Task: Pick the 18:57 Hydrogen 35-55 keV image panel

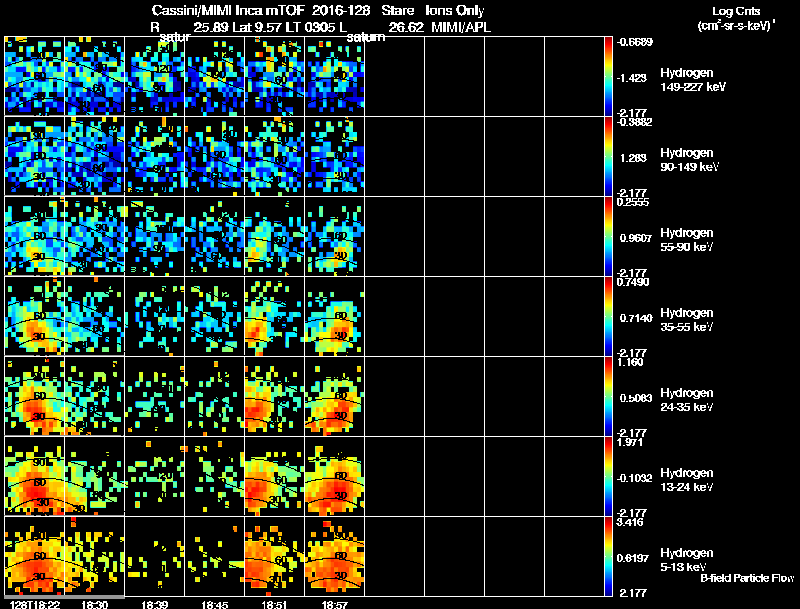Action: (335, 316)
